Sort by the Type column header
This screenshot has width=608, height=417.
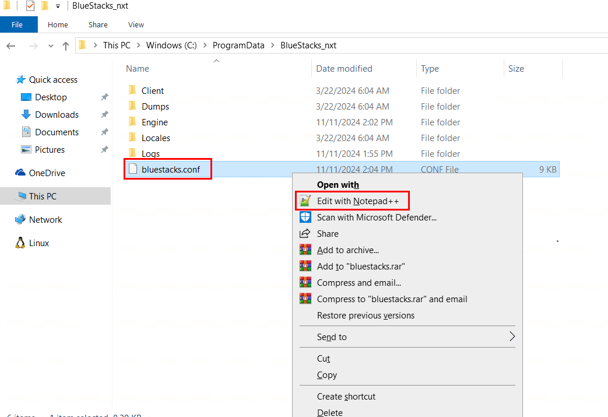(430, 69)
